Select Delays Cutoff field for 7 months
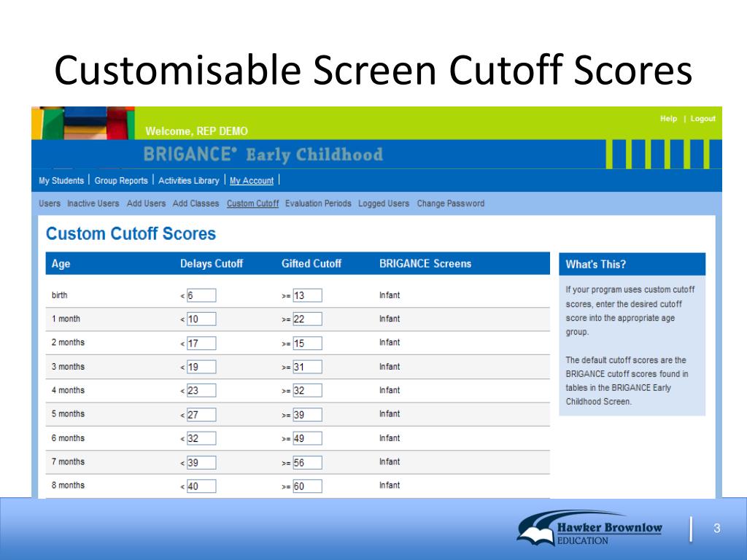Viewport: 747px width, 560px height. pyautogui.click(x=201, y=462)
